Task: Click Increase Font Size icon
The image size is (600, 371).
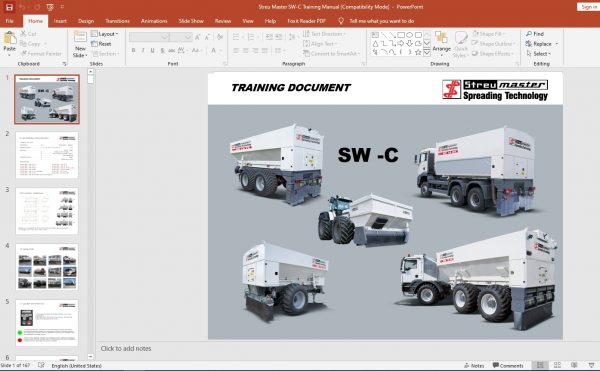Action: click(197, 37)
